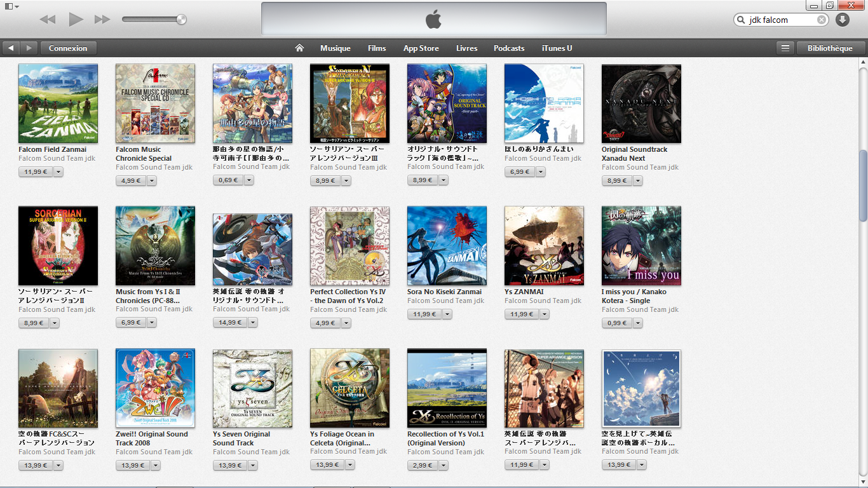The width and height of the screenshot is (868, 488).
Task: Expand dropdown beside Ys Seven price
Action: pyautogui.click(x=252, y=466)
